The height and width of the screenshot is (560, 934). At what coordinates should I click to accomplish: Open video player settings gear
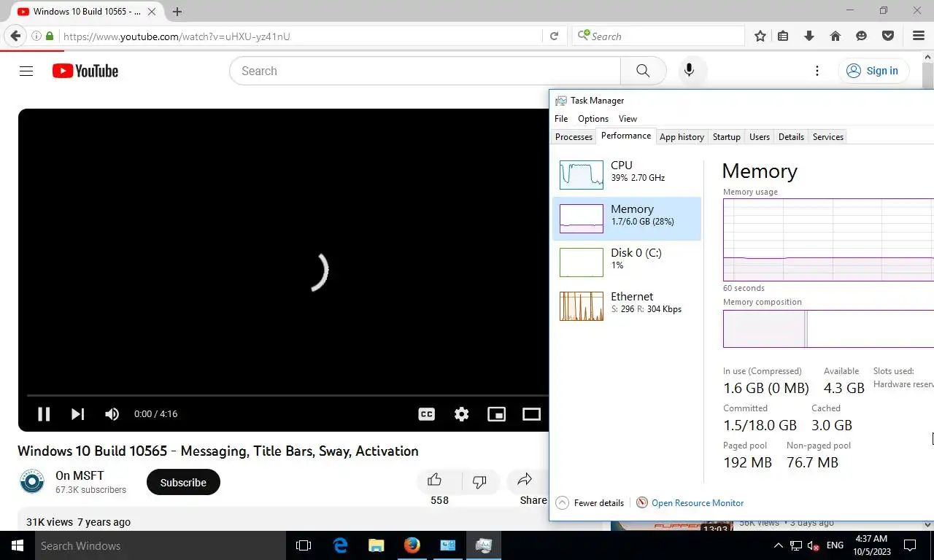(461, 414)
